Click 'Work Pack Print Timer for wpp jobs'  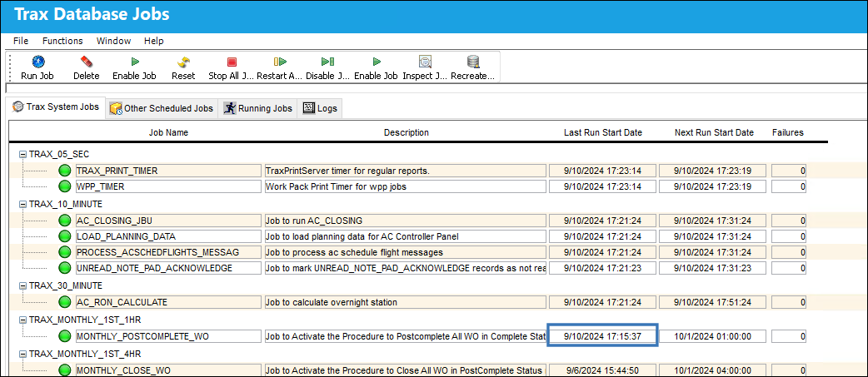pos(405,186)
